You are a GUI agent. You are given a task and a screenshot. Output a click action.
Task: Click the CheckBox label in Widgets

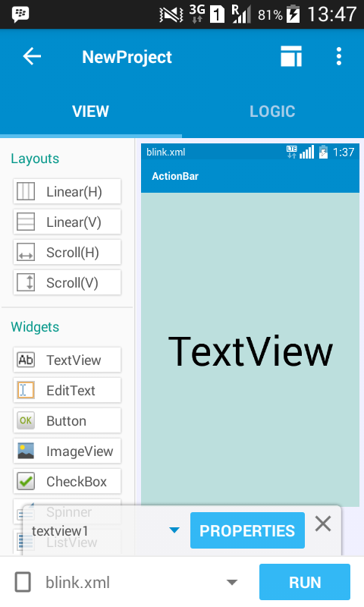tap(77, 482)
